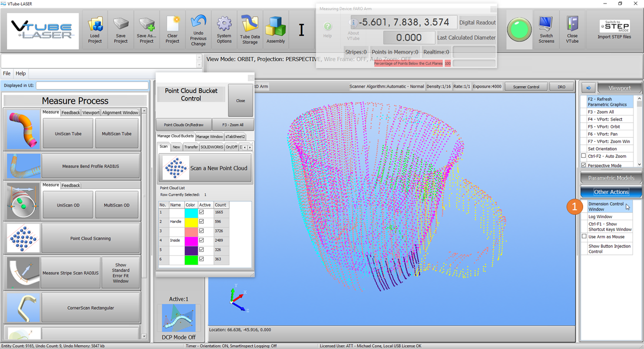Click the Import STEP files button
The width and height of the screenshot is (644, 349).
(x=614, y=30)
